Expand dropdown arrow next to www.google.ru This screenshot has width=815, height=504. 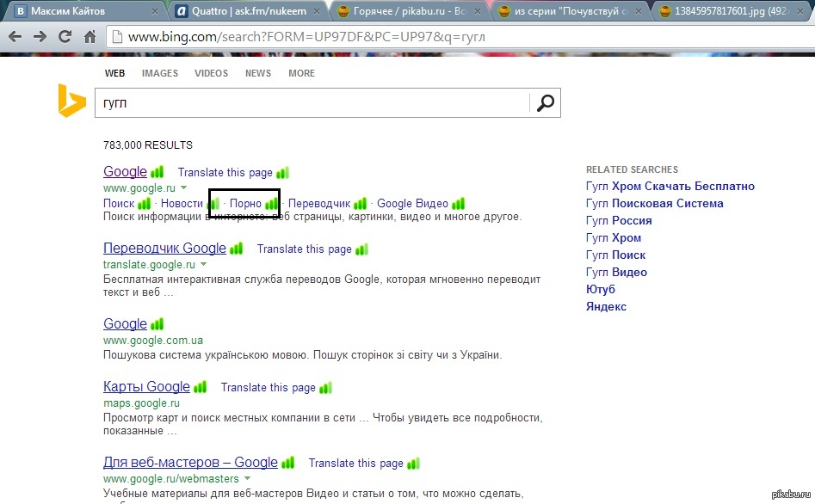184,187
